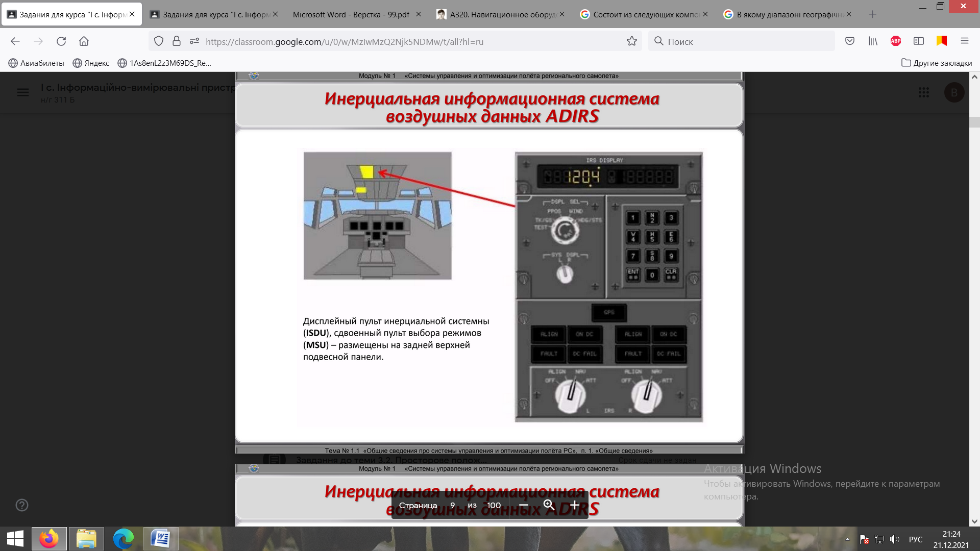This screenshot has width=980, height=551.
Task: Open the Windows Start menu
Action: 15,539
